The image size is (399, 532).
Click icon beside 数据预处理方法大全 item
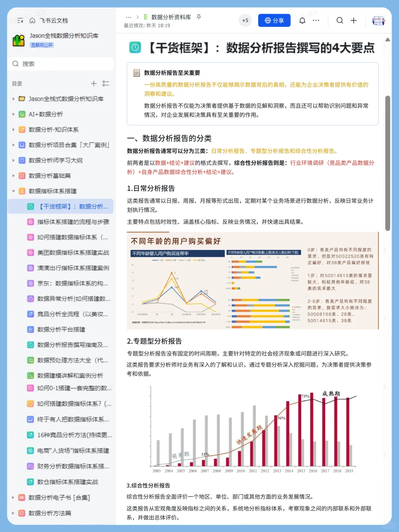click(x=31, y=360)
